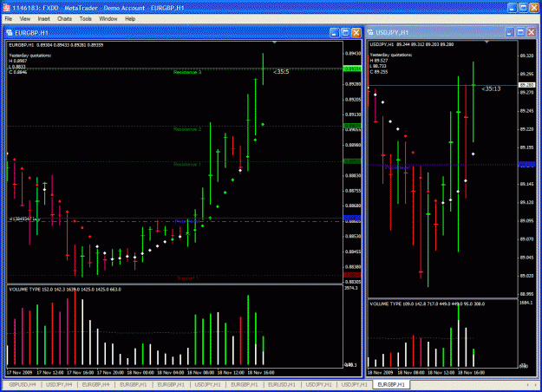Click the red support price tag on EURGBP axis
This screenshot has width=542, height=392.
[353, 275]
